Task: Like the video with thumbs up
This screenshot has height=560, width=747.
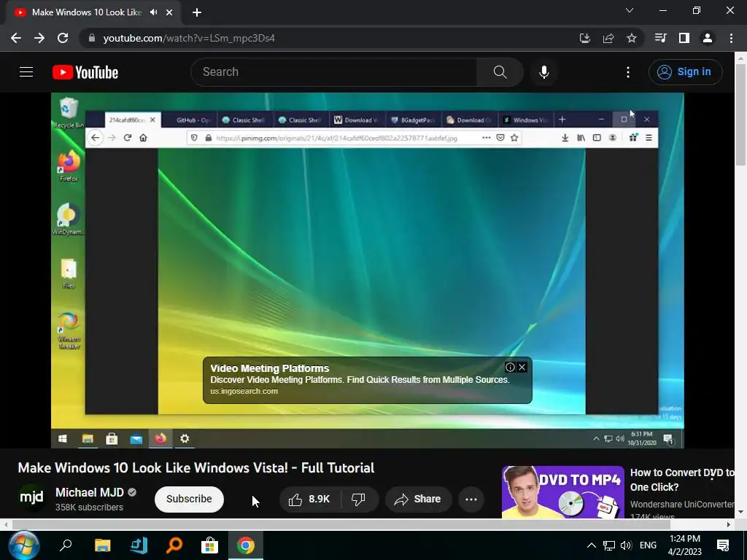Action: coord(309,499)
